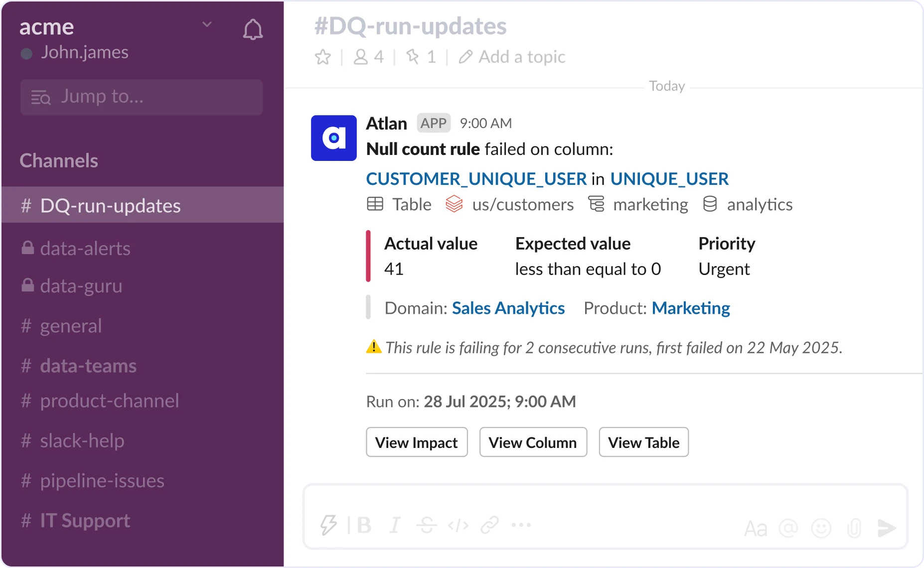The image size is (924, 568).
Task: Open the notifications bell
Action: [x=253, y=29]
